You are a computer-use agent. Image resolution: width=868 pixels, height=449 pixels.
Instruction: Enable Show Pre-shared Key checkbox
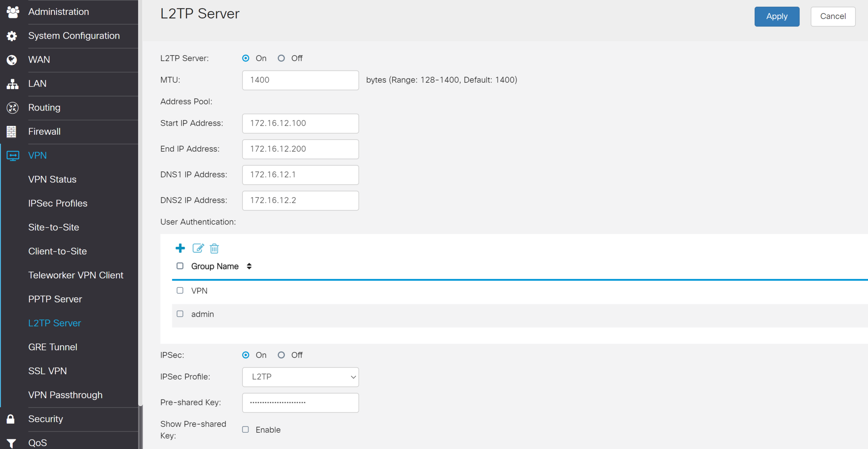click(245, 430)
